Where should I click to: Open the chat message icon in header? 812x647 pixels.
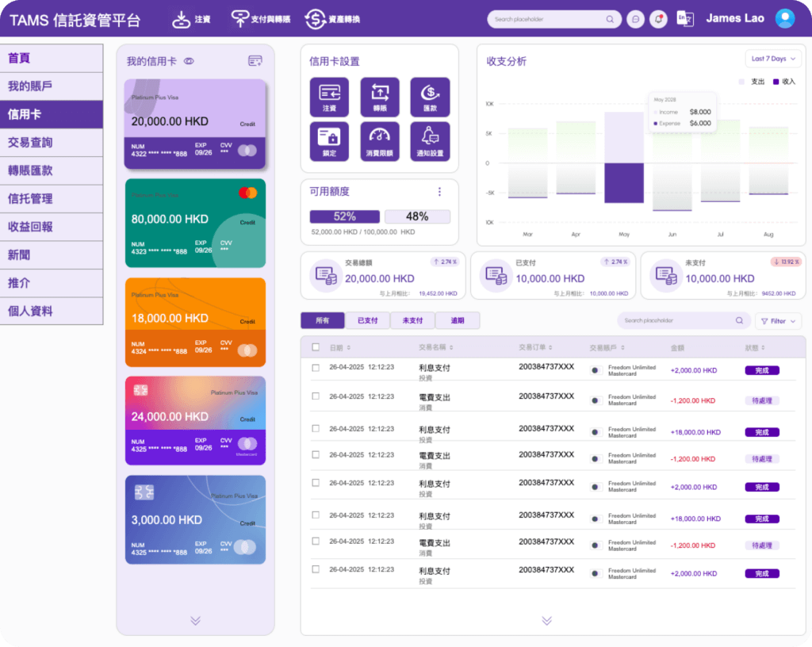point(634,19)
